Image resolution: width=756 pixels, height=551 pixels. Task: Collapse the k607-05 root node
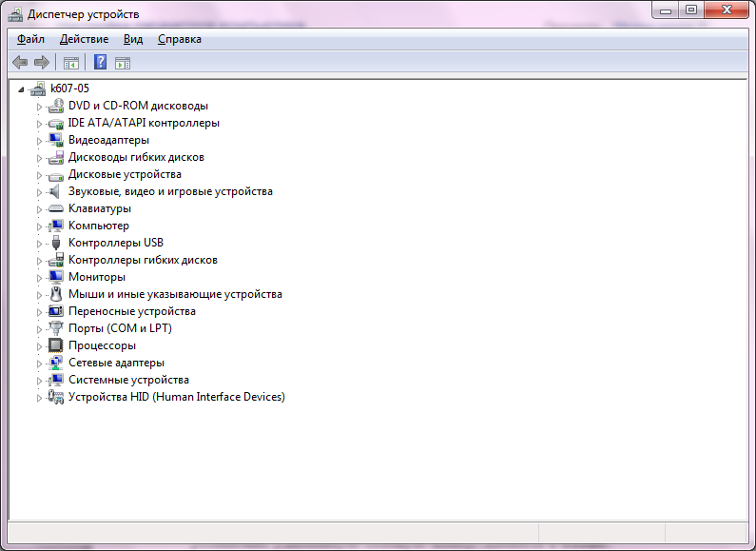click(x=21, y=89)
